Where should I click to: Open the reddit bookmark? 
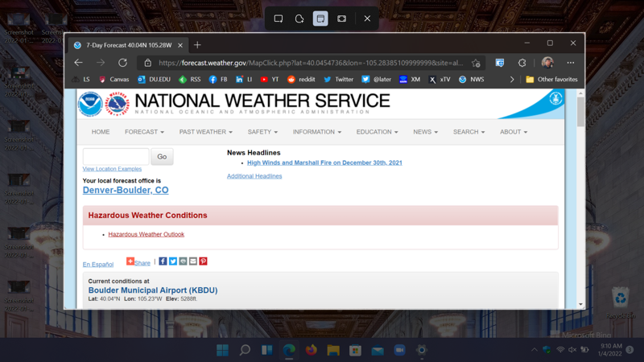301,80
